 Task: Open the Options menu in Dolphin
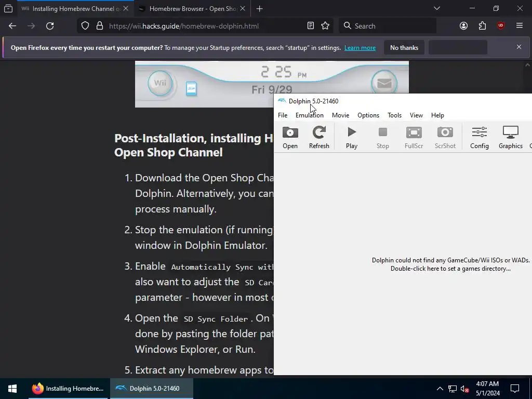pyautogui.click(x=368, y=115)
